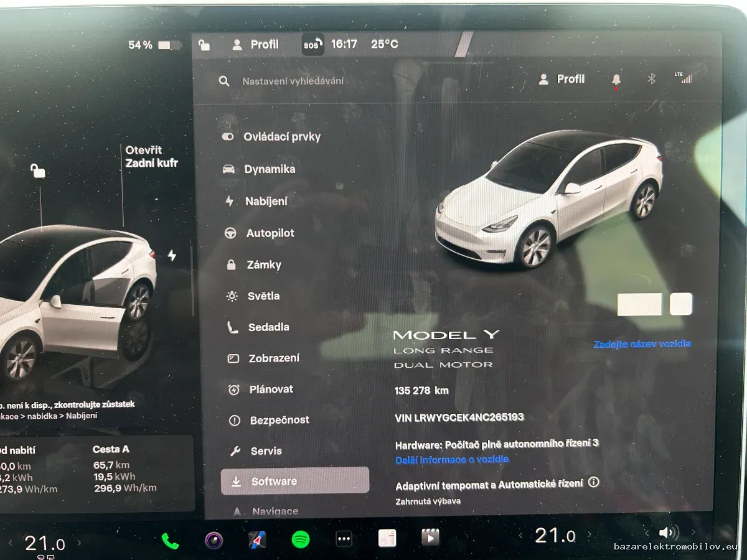Decrease the right temperature with the arrow
This screenshot has height=560, width=747.
coord(520,535)
